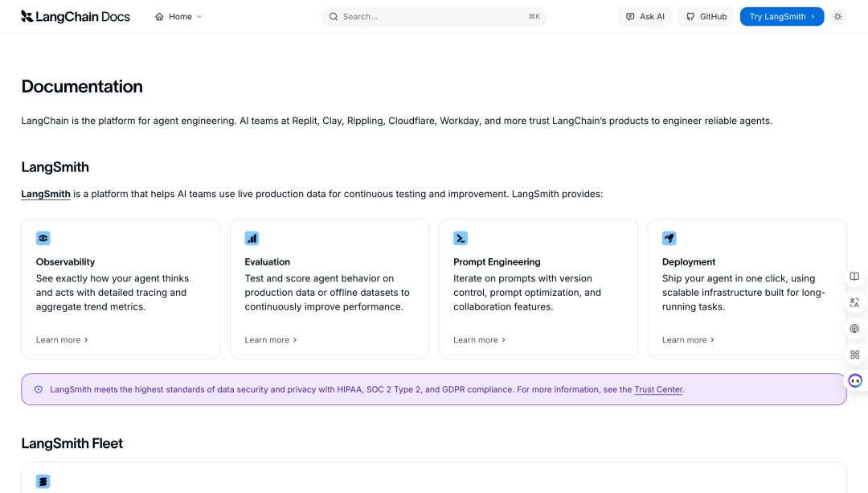The height and width of the screenshot is (493, 868).
Task: Toggle the light/dark theme sun icon
Action: coord(837,17)
